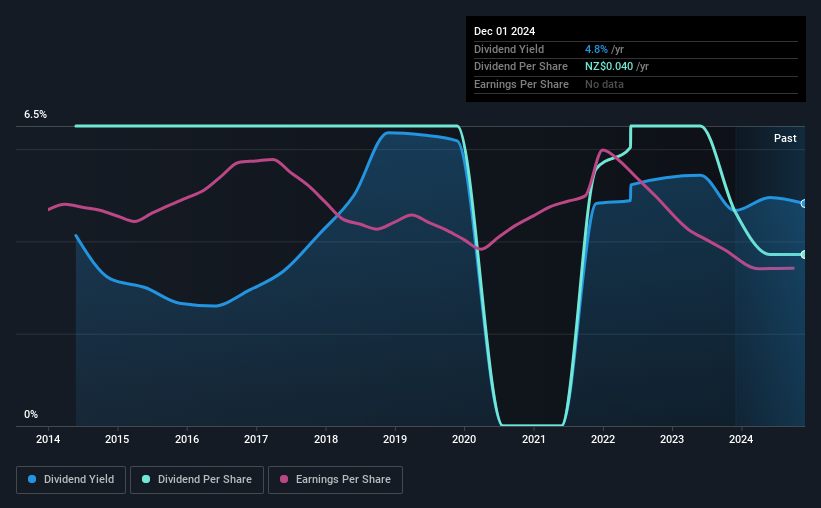Screen dimensions: 821x508
Task: Select the blue Dividend Yield endpoint marker
Action: point(804,204)
